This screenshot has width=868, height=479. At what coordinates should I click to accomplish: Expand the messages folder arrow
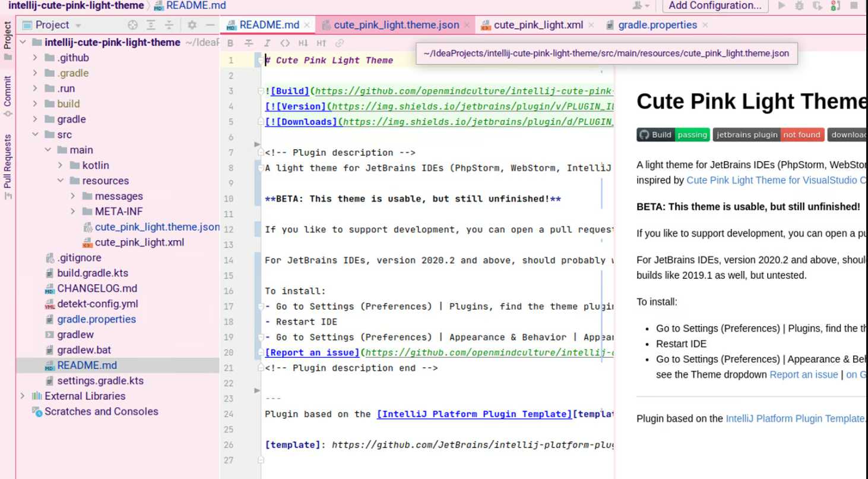[x=72, y=197]
